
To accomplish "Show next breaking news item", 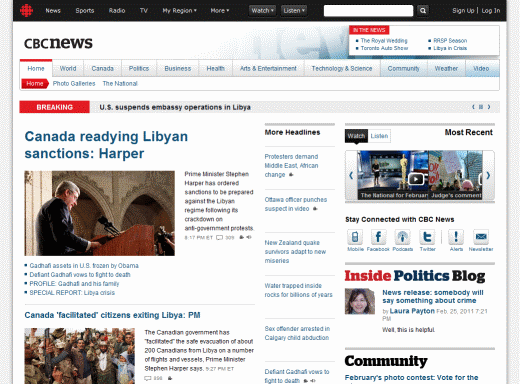I will click(x=489, y=107).
